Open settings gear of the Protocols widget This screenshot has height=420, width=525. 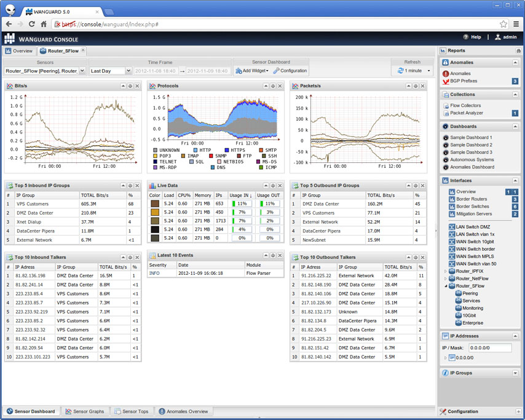[273, 86]
